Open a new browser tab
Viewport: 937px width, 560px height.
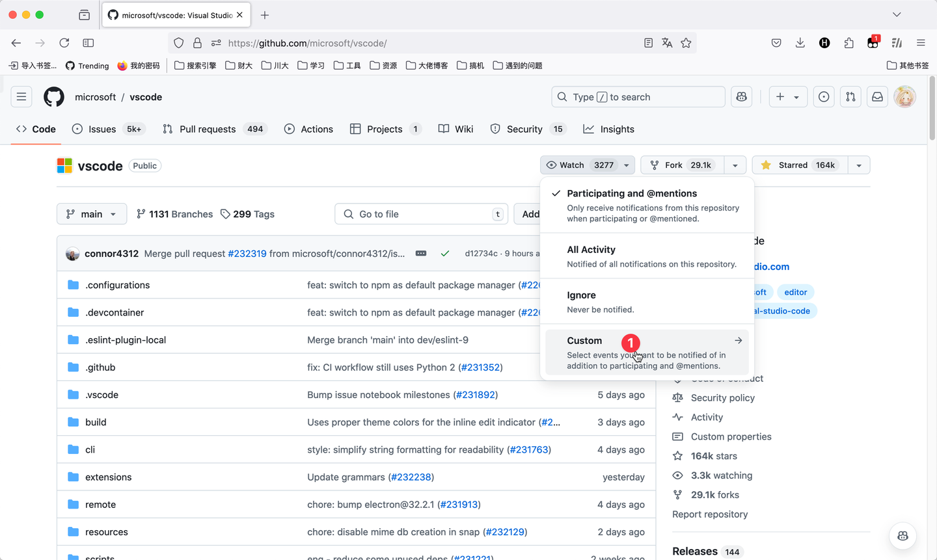(x=264, y=15)
